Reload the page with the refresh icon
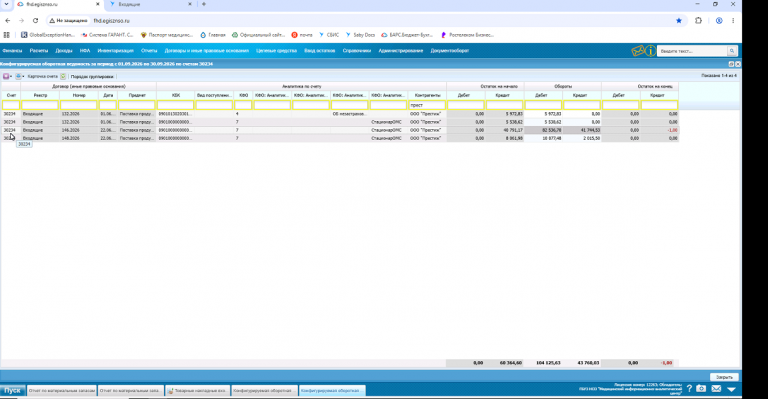The height and width of the screenshot is (399, 768). pos(35,21)
